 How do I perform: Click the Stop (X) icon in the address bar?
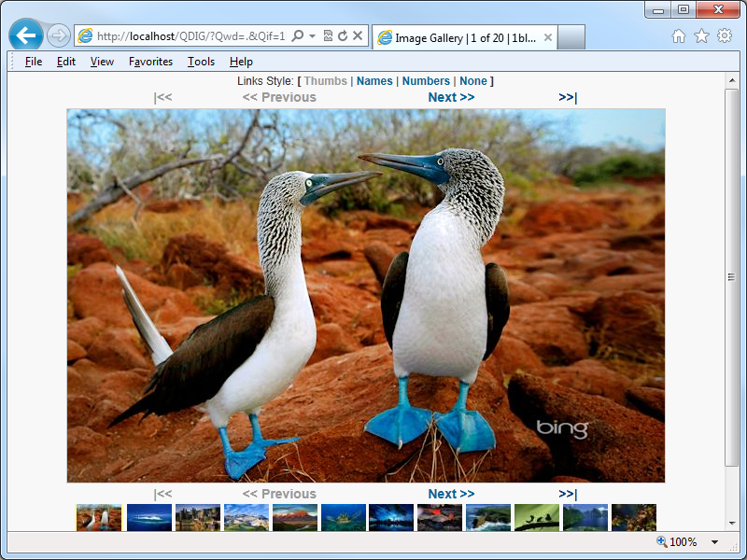point(358,36)
